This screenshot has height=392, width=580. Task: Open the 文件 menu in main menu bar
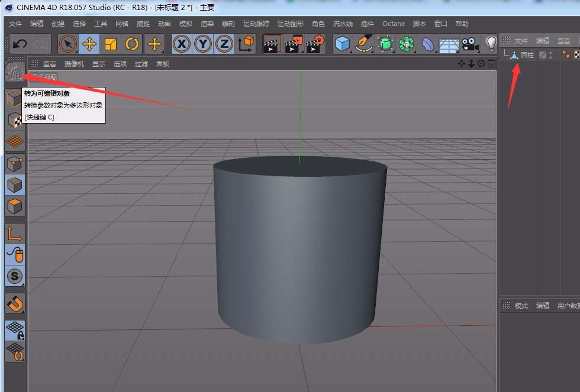(x=15, y=24)
